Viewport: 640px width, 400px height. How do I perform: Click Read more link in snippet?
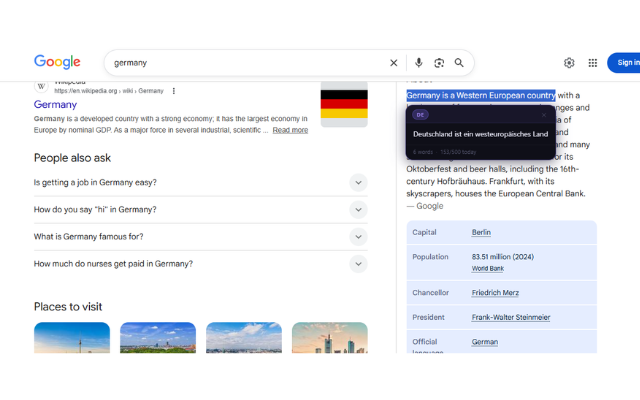290,130
